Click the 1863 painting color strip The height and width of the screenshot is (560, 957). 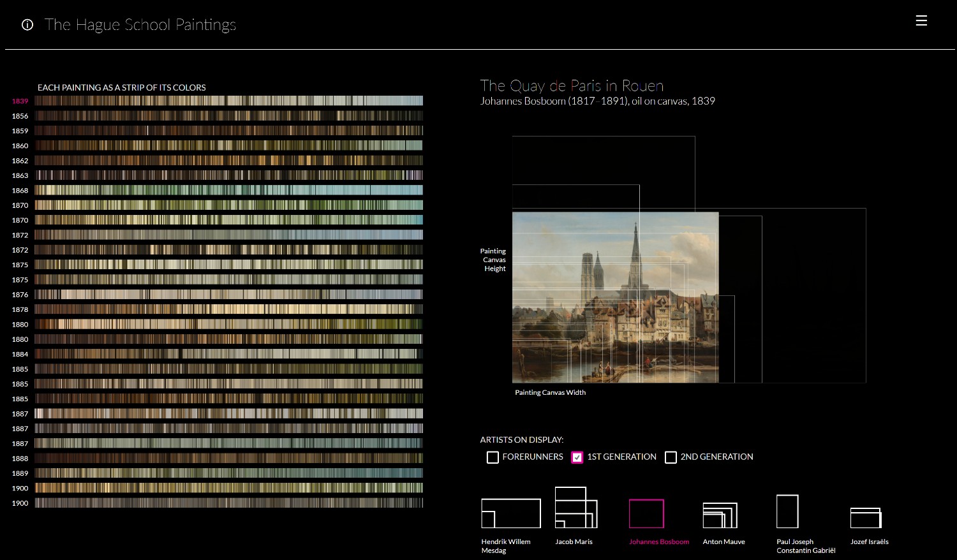(x=228, y=175)
